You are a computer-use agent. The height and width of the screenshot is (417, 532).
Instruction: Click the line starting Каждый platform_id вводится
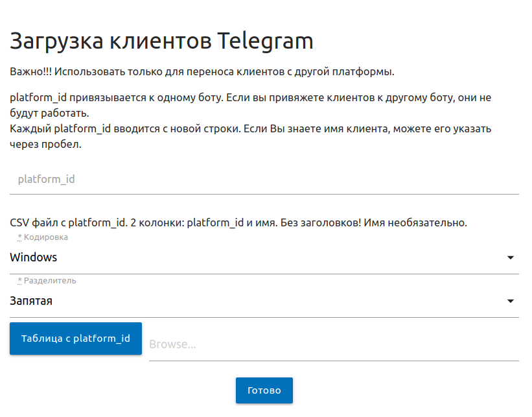click(x=250, y=128)
